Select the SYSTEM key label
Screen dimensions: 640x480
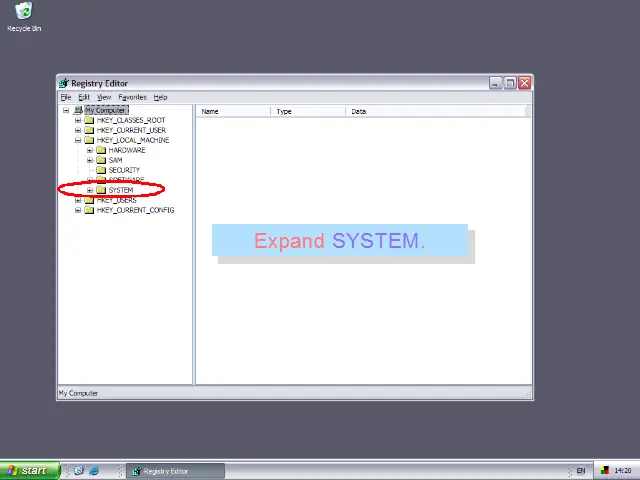tap(121, 190)
